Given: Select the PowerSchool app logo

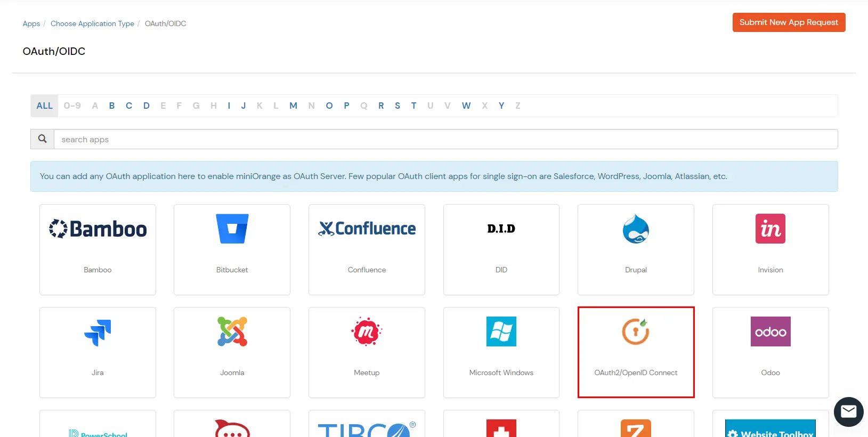Looking at the screenshot, I should (x=98, y=433).
